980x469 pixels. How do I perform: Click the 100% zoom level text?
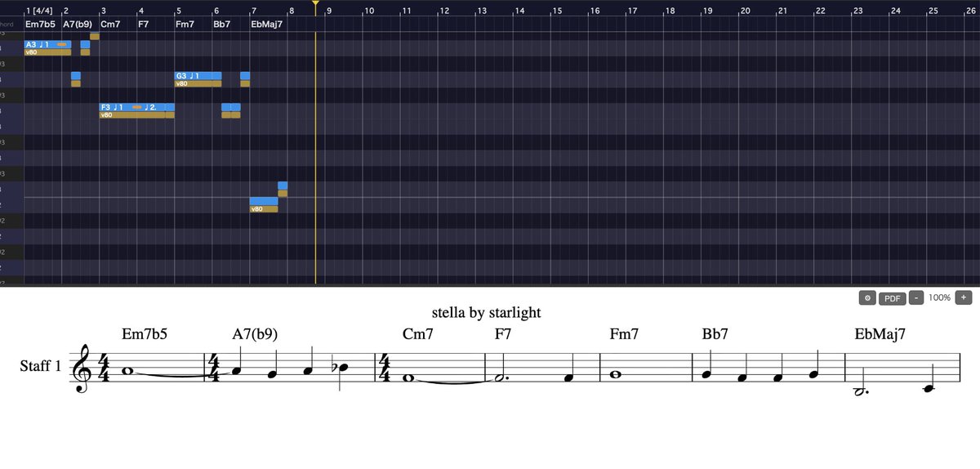939,298
